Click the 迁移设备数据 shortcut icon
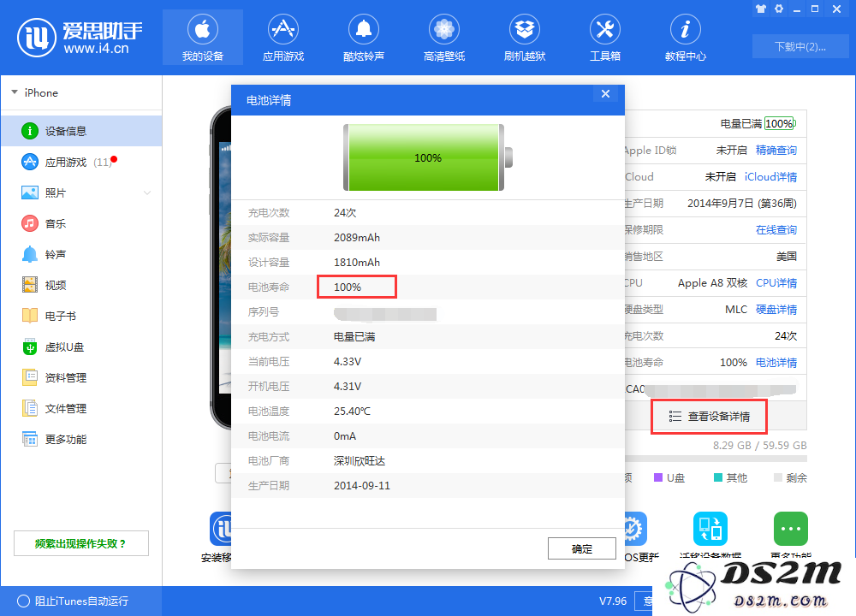Image resolution: width=856 pixels, height=616 pixels. [x=710, y=529]
